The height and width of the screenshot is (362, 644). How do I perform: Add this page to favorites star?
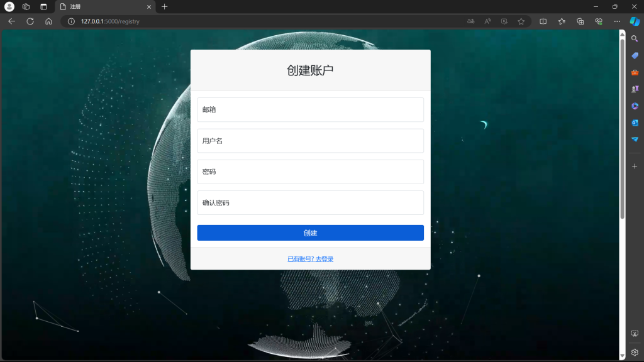521,21
